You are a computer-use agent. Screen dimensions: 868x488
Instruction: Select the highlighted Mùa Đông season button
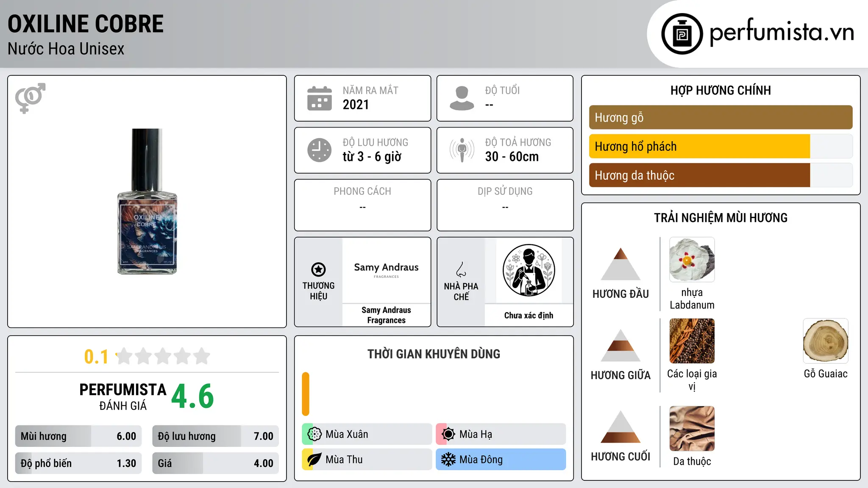[501, 460]
